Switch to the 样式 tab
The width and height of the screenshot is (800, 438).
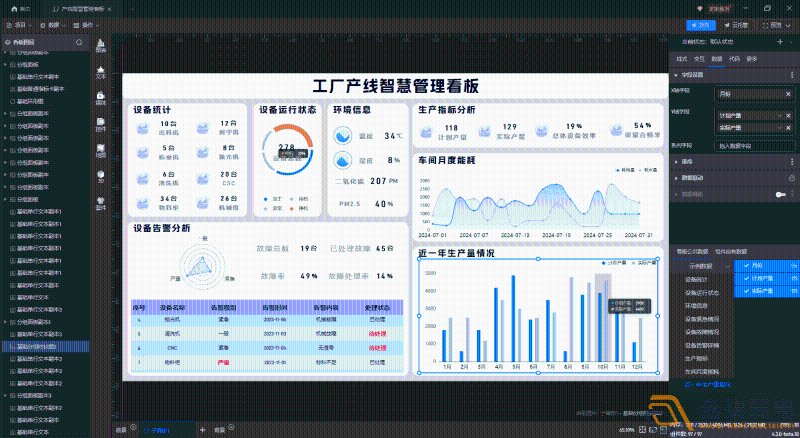(x=681, y=59)
